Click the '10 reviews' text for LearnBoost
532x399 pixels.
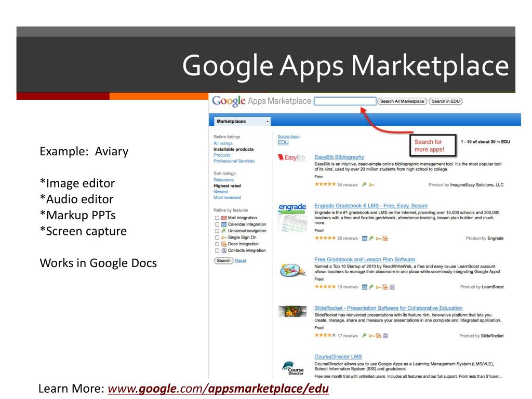pos(348,287)
